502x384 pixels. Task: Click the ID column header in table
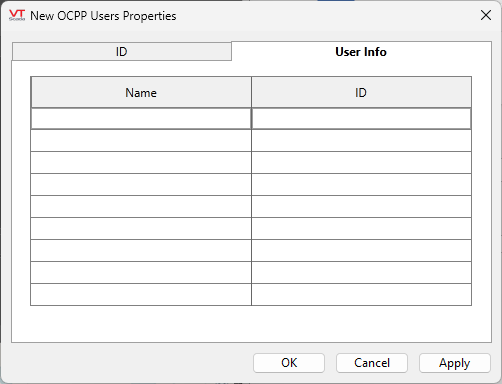click(361, 92)
